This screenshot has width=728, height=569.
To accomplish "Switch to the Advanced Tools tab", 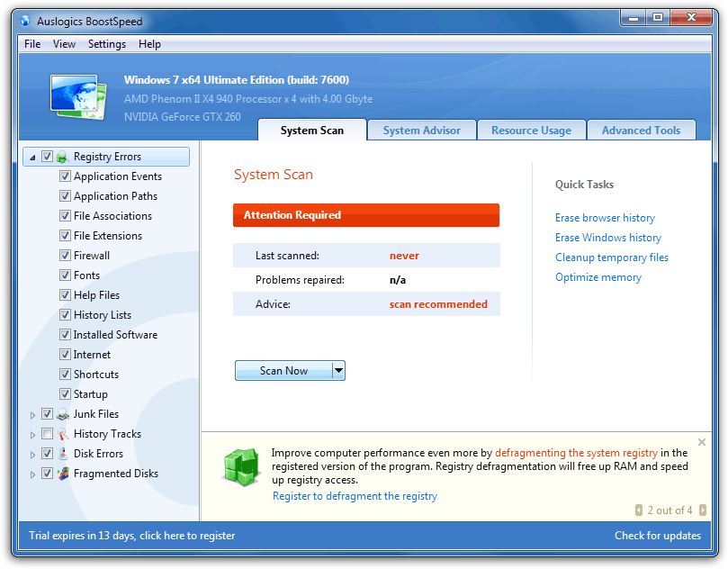I will point(642,130).
